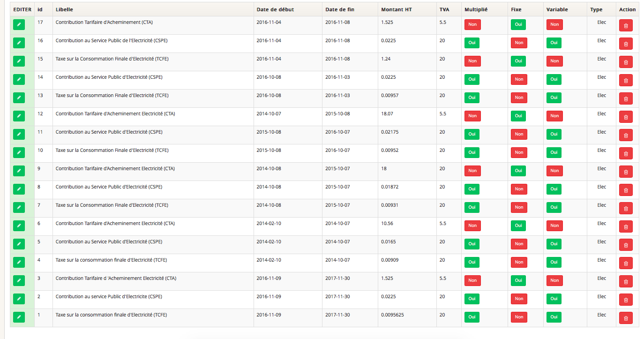This screenshot has height=339, width=644.
Task: Click 'Date de début' column header
Action: click(275, 9)
